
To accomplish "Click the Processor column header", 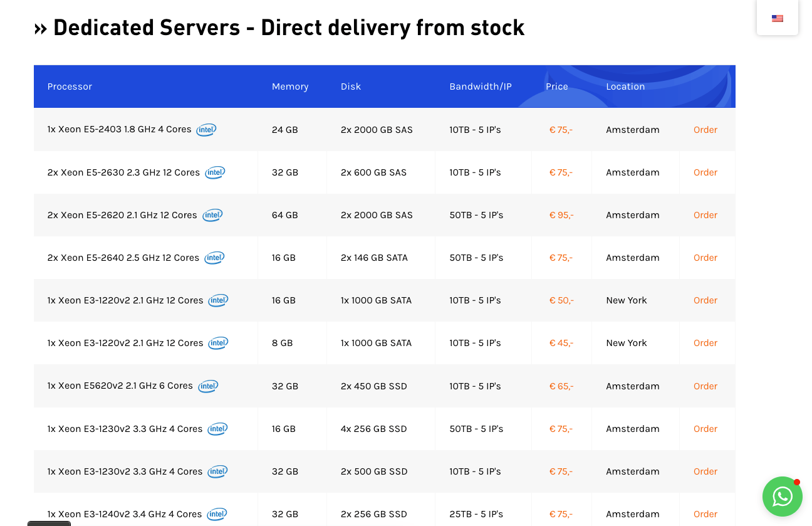I will click(x=70, y=87).
